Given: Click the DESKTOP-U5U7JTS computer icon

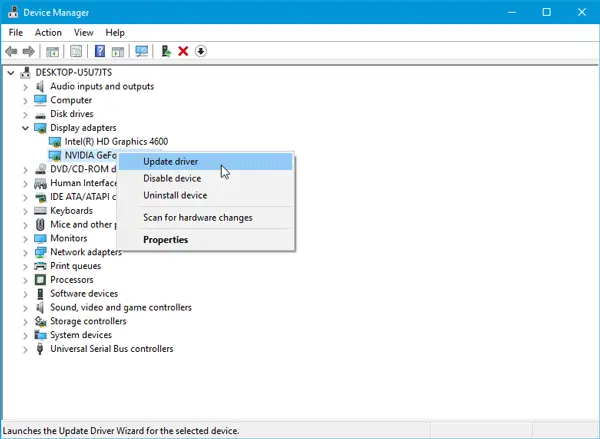Looking at the screenshot, I should point(26,72).
